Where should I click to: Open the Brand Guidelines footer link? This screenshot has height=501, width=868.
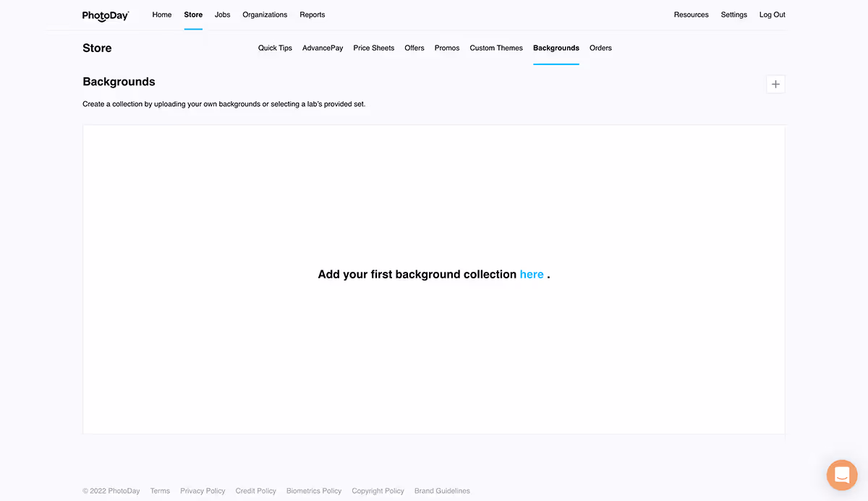point(442,491)
